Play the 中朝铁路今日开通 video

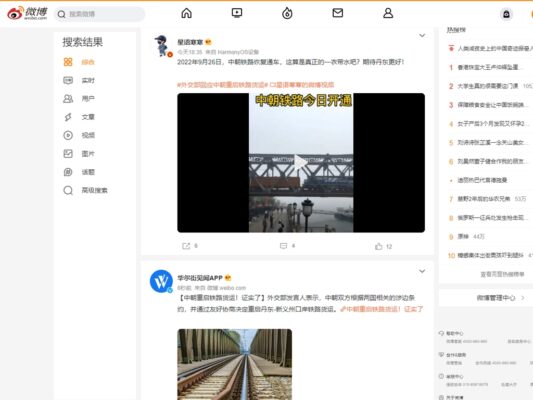(x=300, y=163)
